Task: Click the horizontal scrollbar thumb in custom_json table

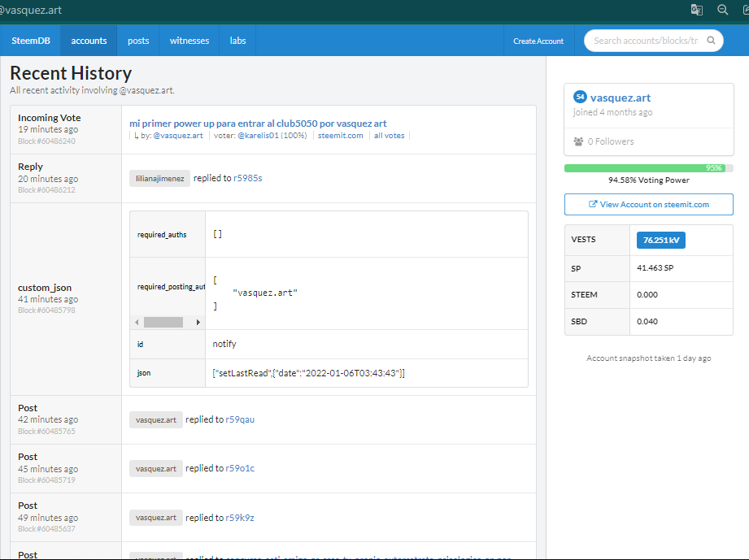Action: coord(163,322)
